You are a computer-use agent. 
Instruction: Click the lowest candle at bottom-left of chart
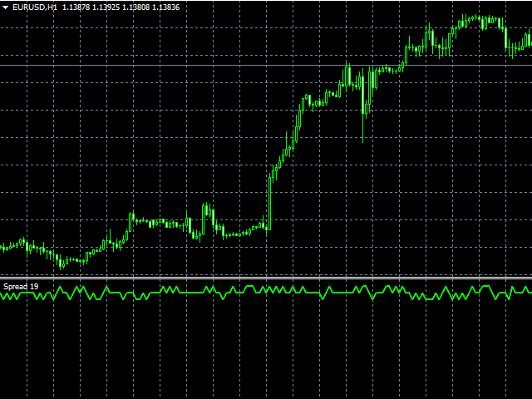[60, 263]
